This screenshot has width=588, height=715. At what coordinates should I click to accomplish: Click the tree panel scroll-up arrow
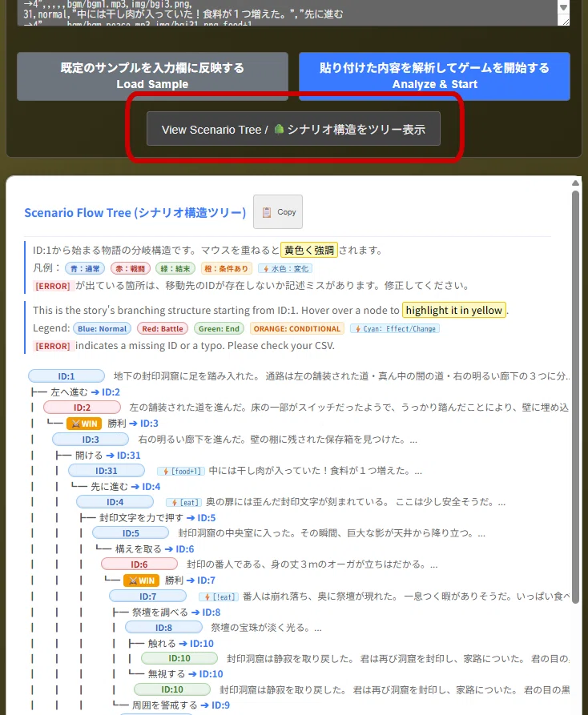(575, 183)
